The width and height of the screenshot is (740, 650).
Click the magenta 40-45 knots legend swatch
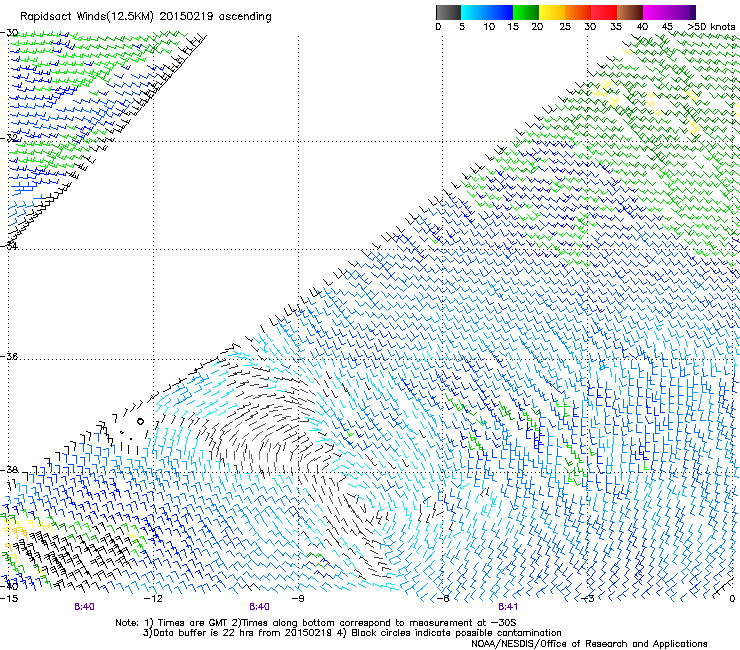[656, 12]
